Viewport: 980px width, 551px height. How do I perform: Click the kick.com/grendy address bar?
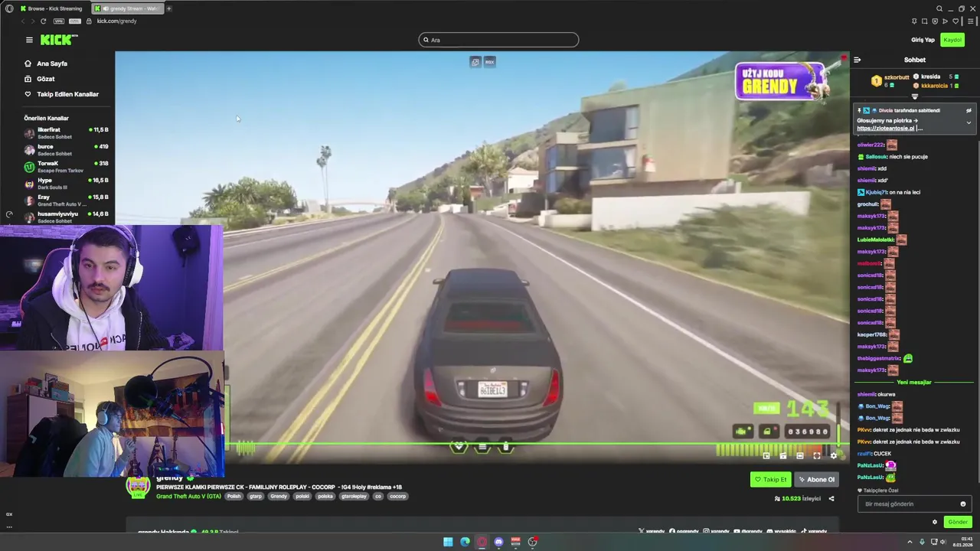click(116, 21)
